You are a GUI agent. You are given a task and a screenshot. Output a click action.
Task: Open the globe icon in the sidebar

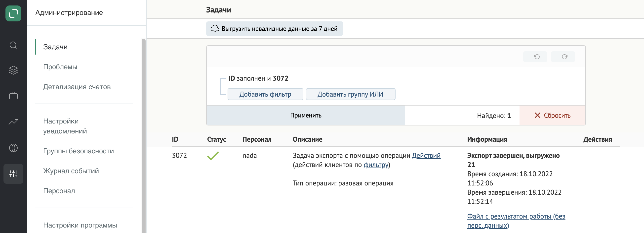(13, 148)
